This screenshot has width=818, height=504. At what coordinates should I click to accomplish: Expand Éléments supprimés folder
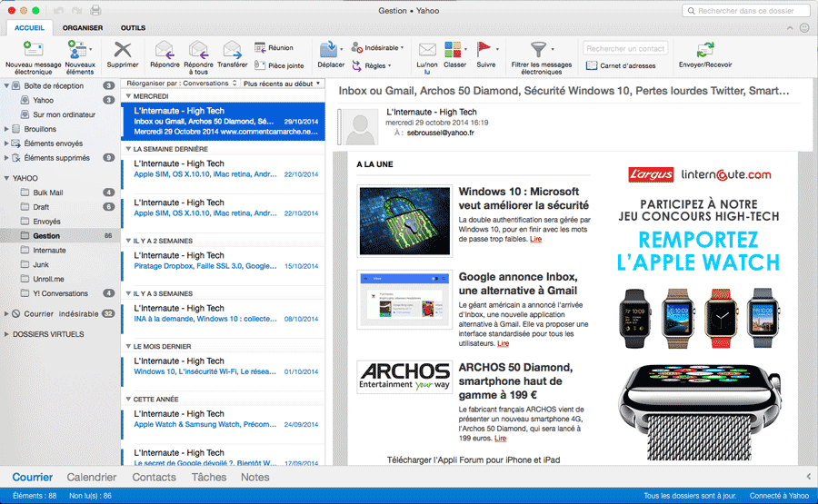(6, 157)
